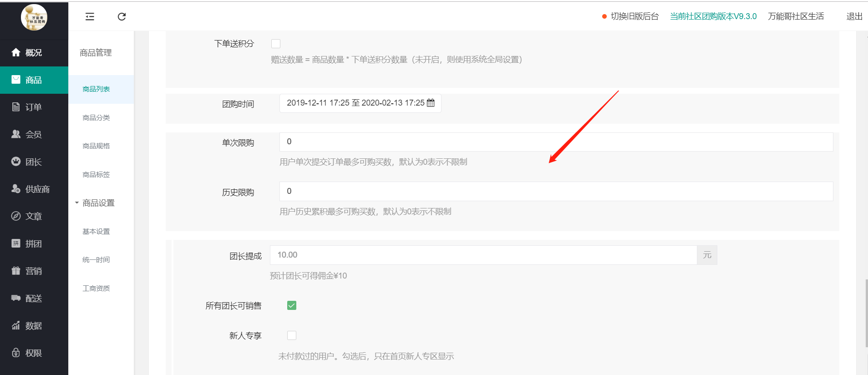Collapse the 商品设置 submenu group
This screenshot has width=868, height=375.
click(x=95, y=203)
